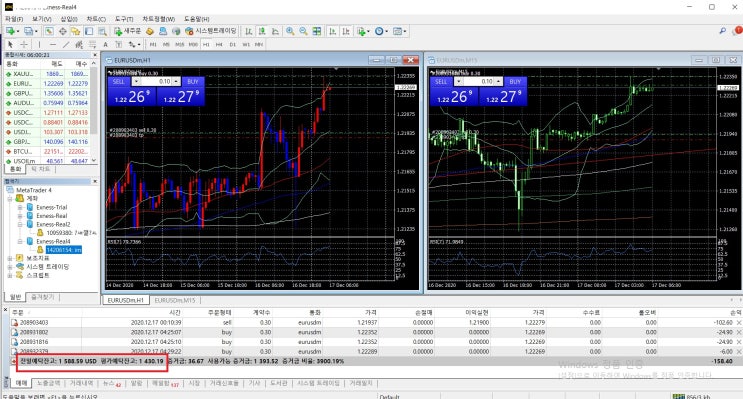Select the vertical line drawing tool
This screenshot has width=743, height=399.
coord(39,44)
